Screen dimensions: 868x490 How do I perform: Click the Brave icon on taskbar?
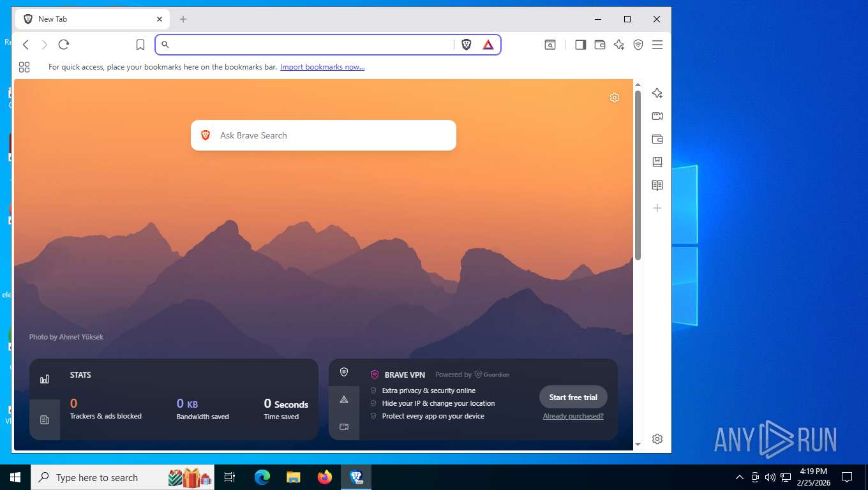click(356, 477)
